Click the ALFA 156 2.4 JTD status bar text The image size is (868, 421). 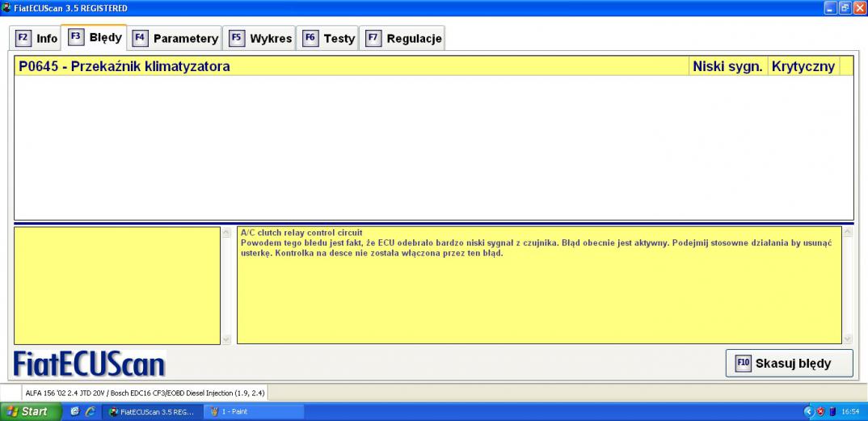[145, 394]
